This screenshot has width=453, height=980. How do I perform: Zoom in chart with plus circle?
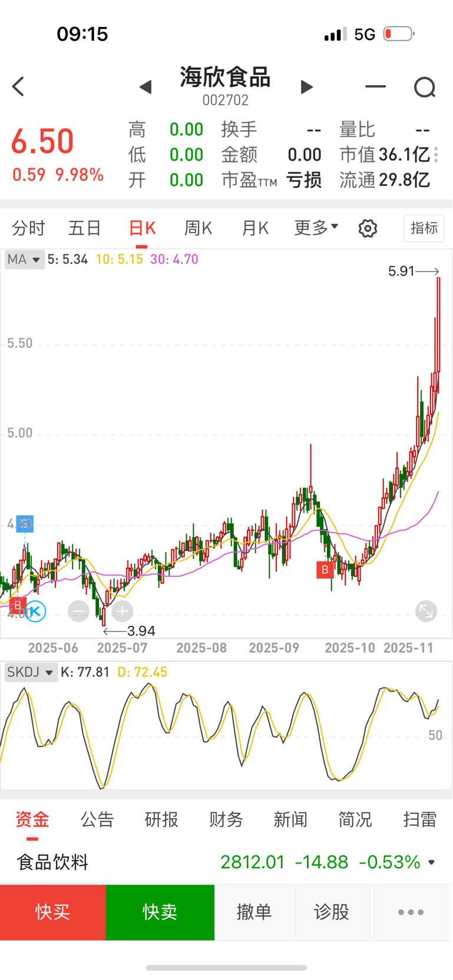[x=122, y=612]
